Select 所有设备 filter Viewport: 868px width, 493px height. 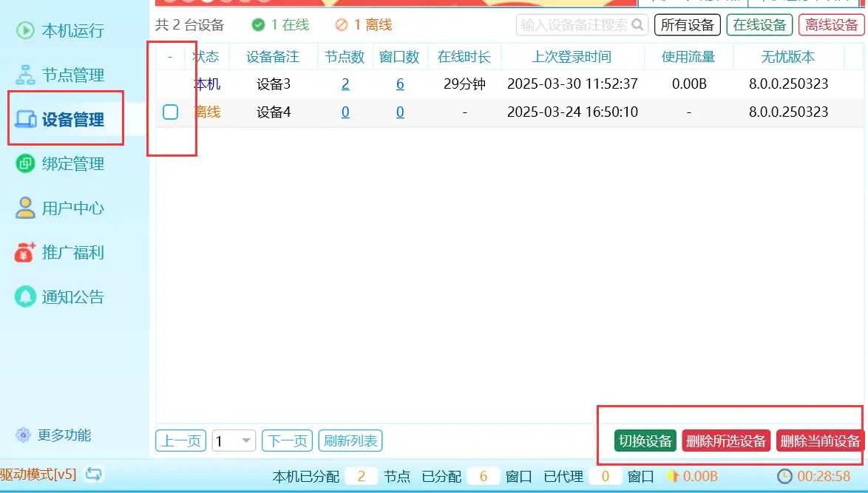click(x=687, y=25)
